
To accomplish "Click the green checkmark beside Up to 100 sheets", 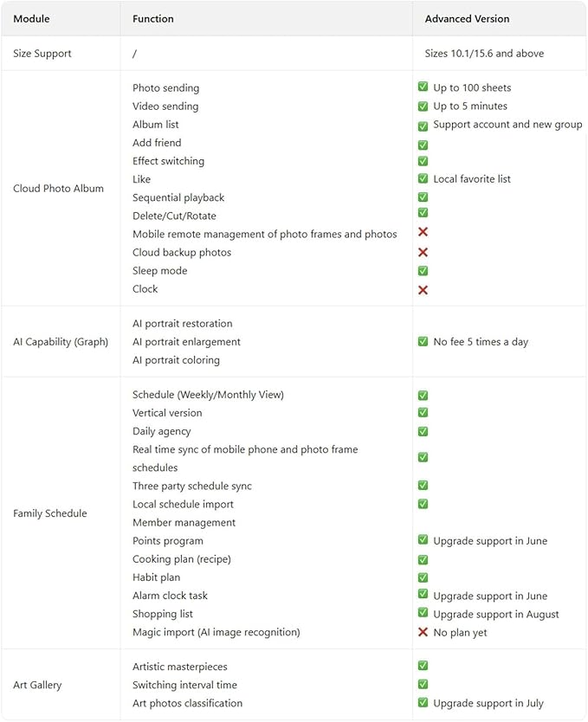I will (x=423, y=87).
